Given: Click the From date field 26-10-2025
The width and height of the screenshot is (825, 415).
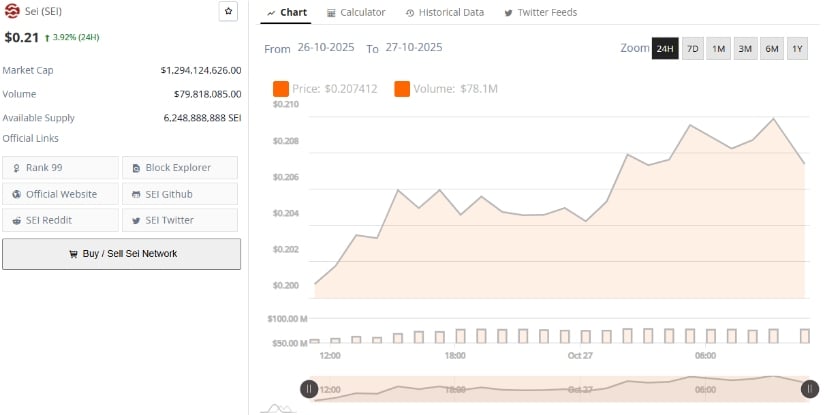Looking at the screenshot, I should 328,48.
